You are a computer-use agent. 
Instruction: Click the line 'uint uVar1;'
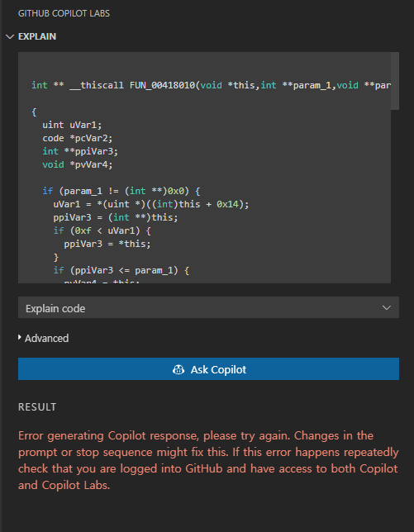72,125
